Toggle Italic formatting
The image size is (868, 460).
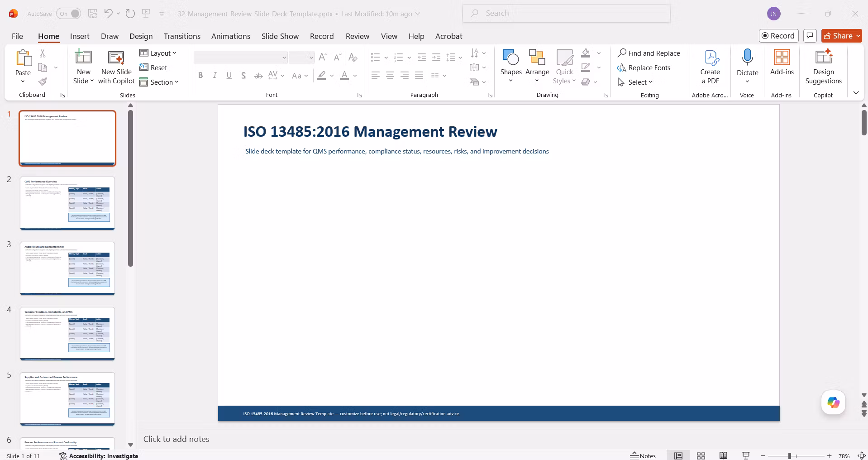(x=215, y=76)
